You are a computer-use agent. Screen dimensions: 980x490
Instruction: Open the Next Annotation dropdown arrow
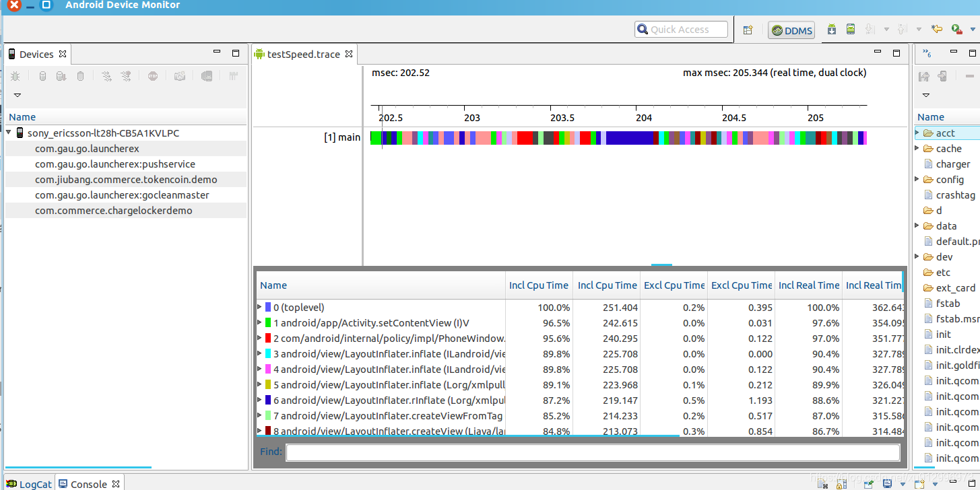click(886, 30)
